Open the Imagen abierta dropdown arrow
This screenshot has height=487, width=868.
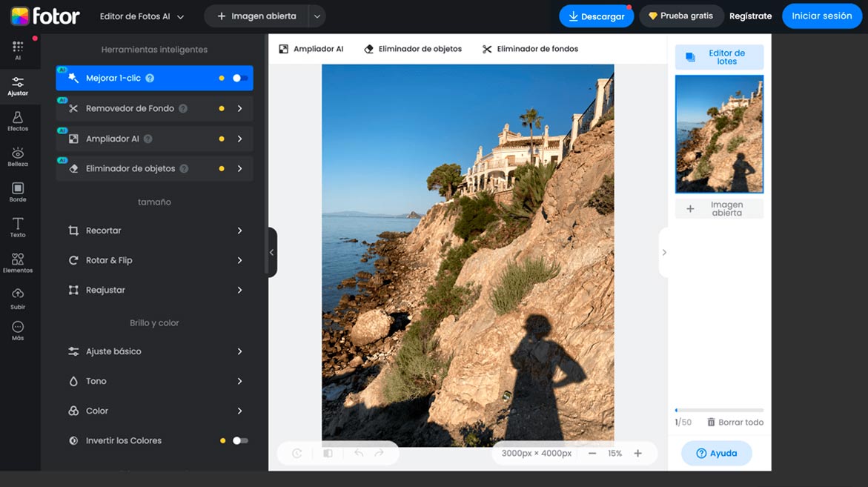pyautogui.click(x=317, y=16)
